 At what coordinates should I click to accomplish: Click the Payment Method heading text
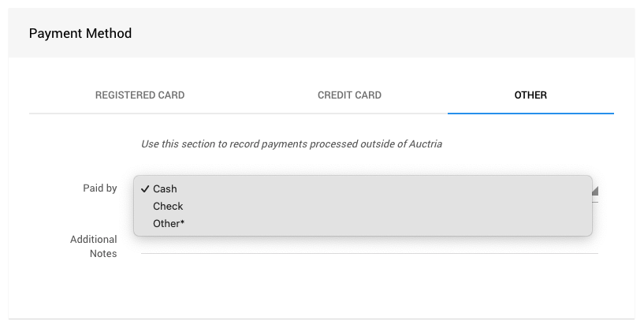[80, 34]
